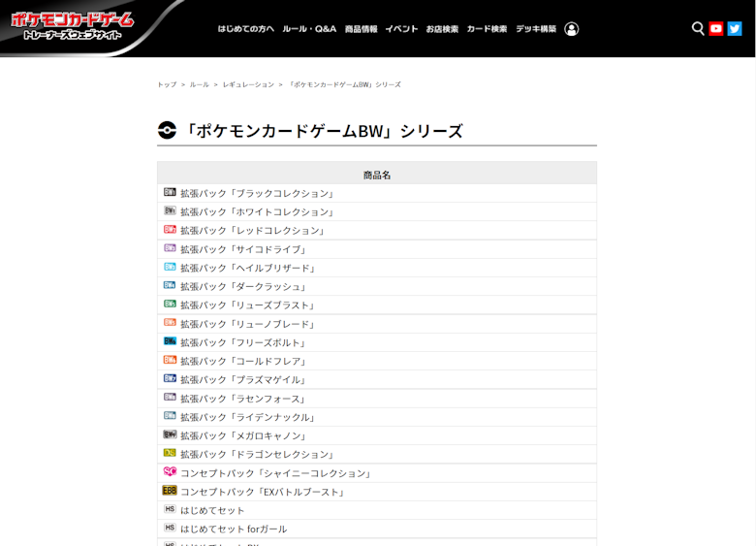The width and height of the screenshot is (756, 546).
Task: Click the シャイニーコレクション SC icon
Action: point(170,472)
